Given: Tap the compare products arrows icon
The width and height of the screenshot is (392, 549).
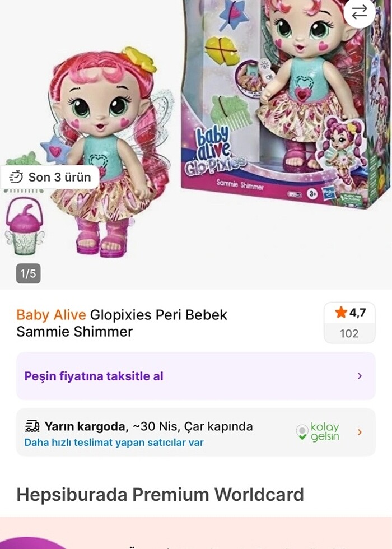Looking at the screenshot, I should [x=359, y=12].
